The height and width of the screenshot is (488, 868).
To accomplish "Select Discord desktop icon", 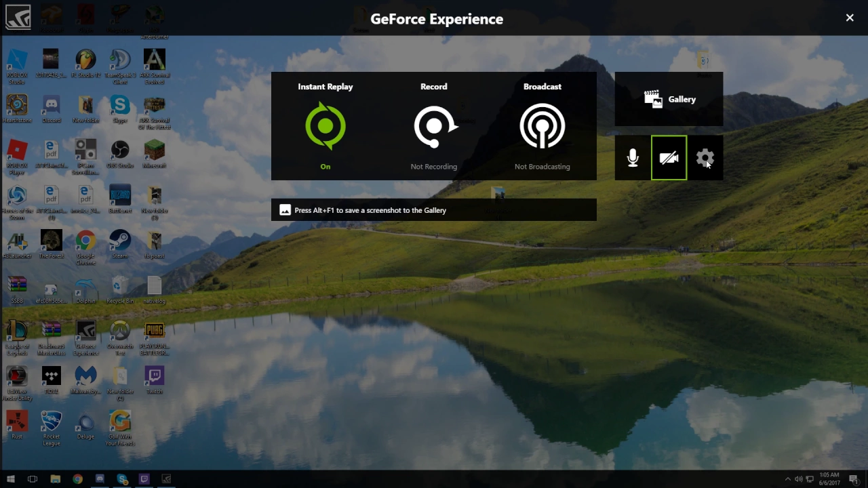I will coord(51,108).
